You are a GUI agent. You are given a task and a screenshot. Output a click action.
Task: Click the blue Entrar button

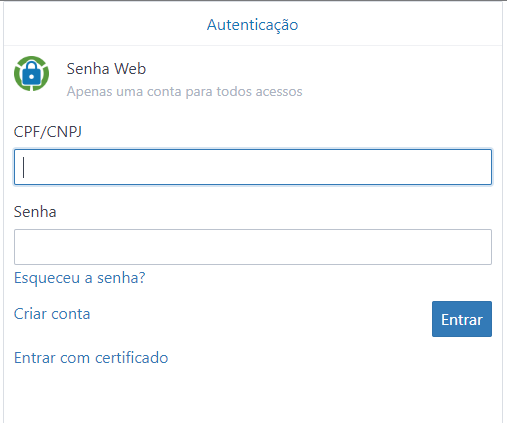coord(462,319)
